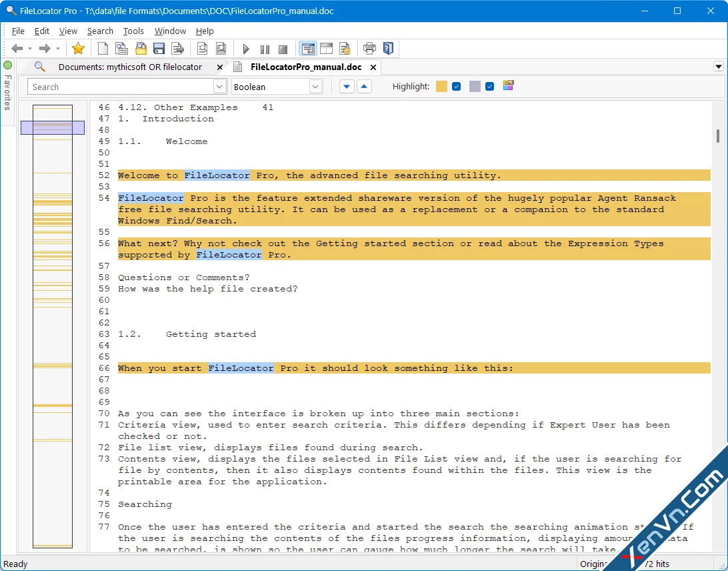Open the Tools menu
The image size is (728, 571).
click(x=133, y=31)
